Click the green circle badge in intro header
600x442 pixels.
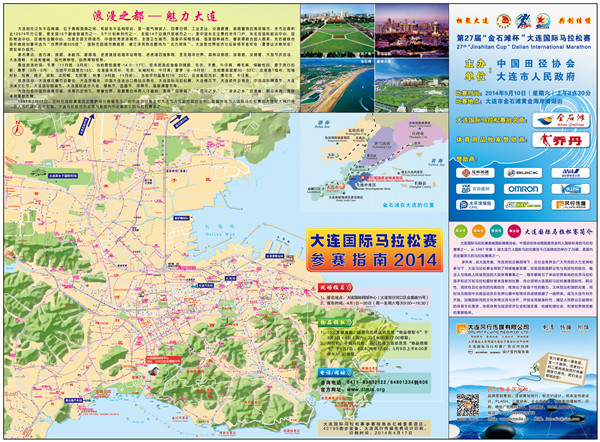461,231
